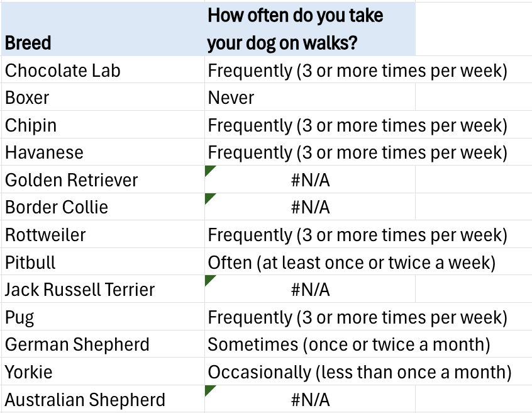The height and width of the screenshot is (413, 532).
Task: Click the error triangle in Jack Russell Terrier row
Action: (209, 280)
